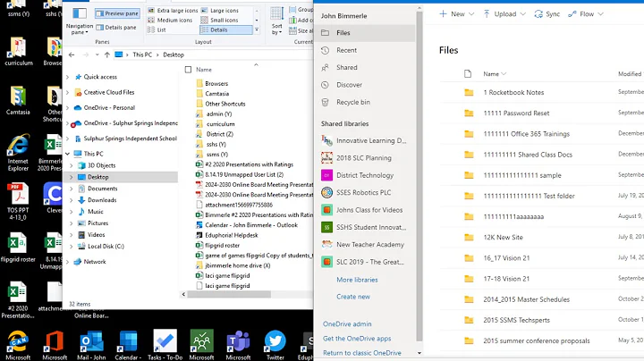
Task: Open Innovative Learning shared library icon
Action: click(x=327, y=140)
